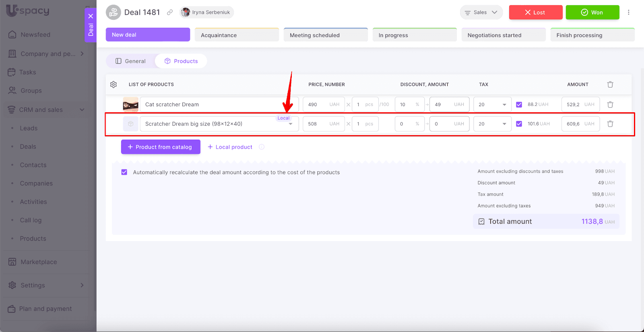Open product list settings gear

(114, 85)
